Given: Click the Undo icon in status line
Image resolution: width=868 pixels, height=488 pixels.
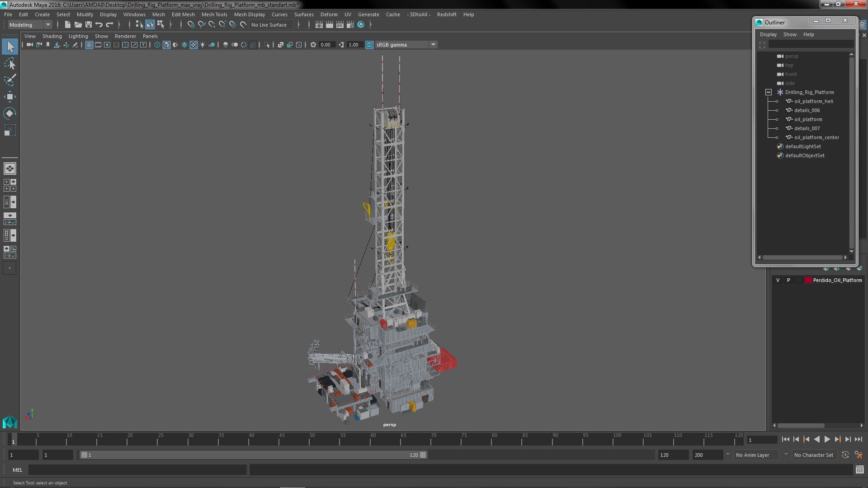Looking at the screenshot, I should 99,25.
